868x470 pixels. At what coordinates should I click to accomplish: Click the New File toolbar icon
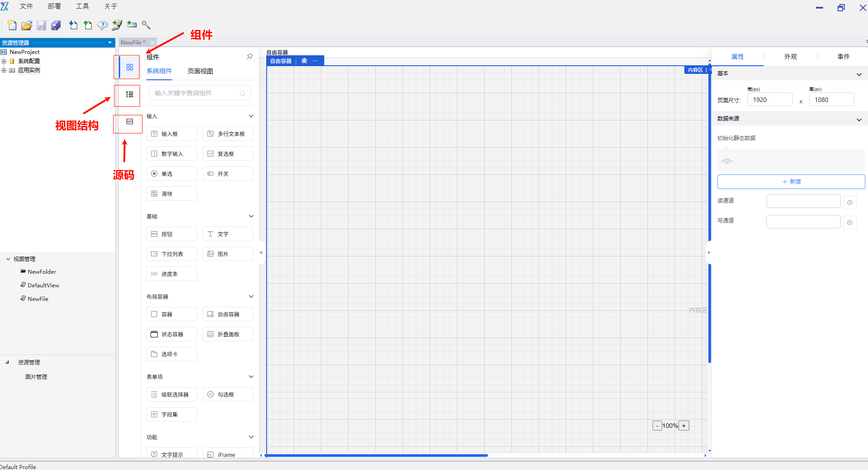12,25
